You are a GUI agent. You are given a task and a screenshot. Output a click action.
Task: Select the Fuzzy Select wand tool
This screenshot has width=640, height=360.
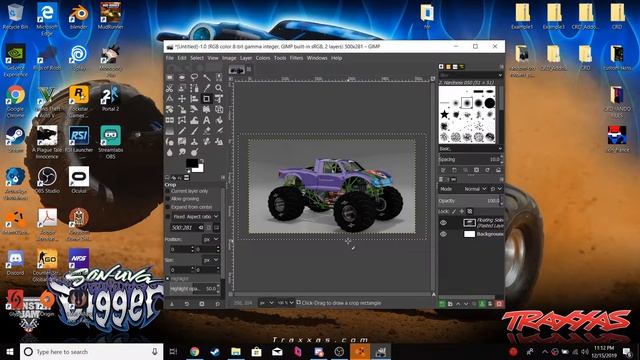(207, 78)
